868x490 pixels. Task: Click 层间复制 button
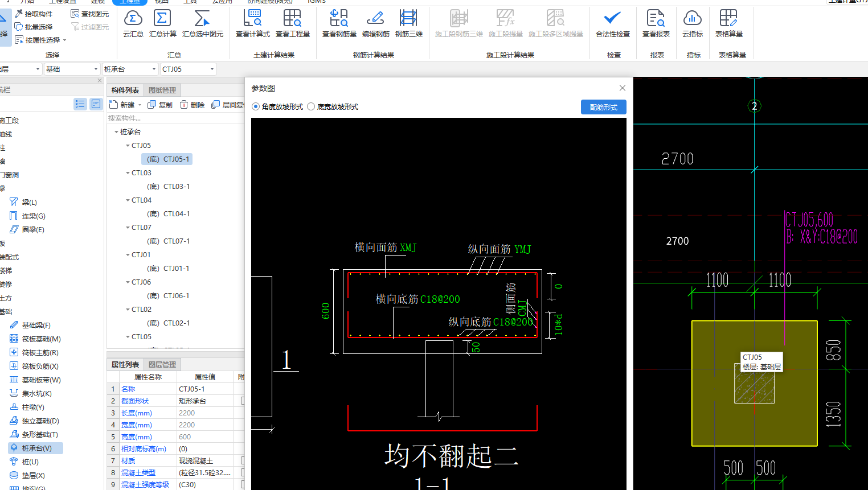coord(228,105)
